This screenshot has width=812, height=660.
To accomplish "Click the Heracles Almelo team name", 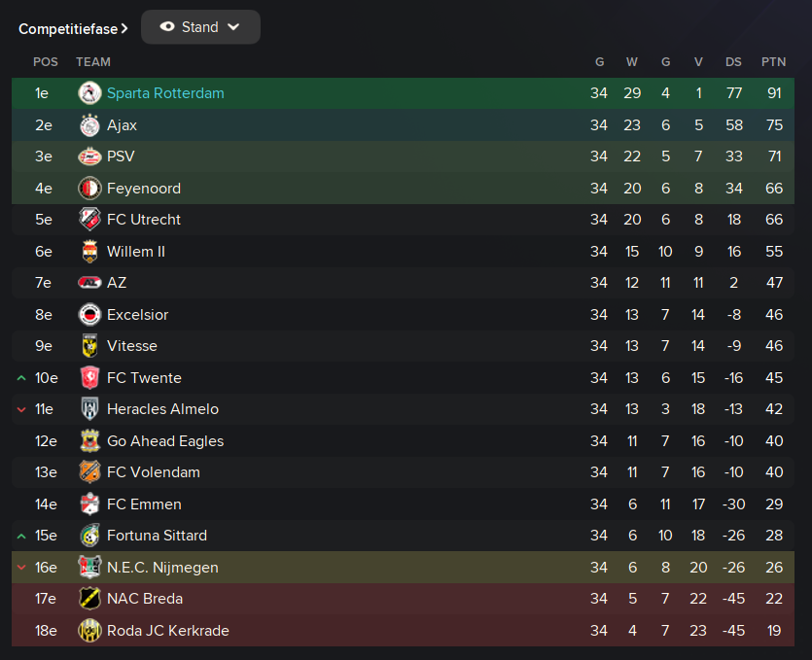I will click(x=162, y=409).
